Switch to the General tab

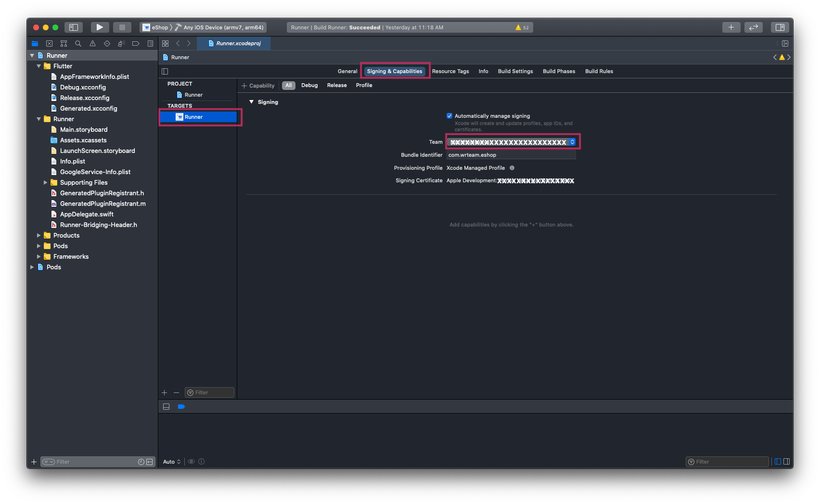tap(347, 71)
